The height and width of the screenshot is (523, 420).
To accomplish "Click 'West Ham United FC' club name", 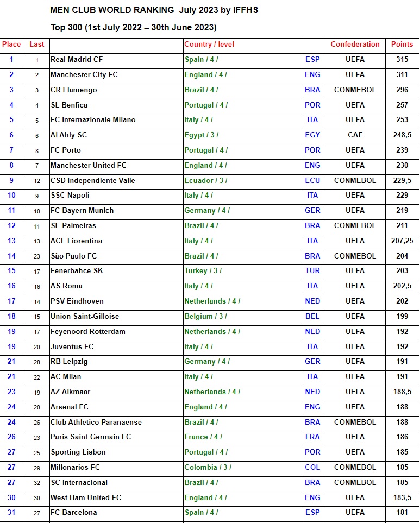I will (86, 497).
